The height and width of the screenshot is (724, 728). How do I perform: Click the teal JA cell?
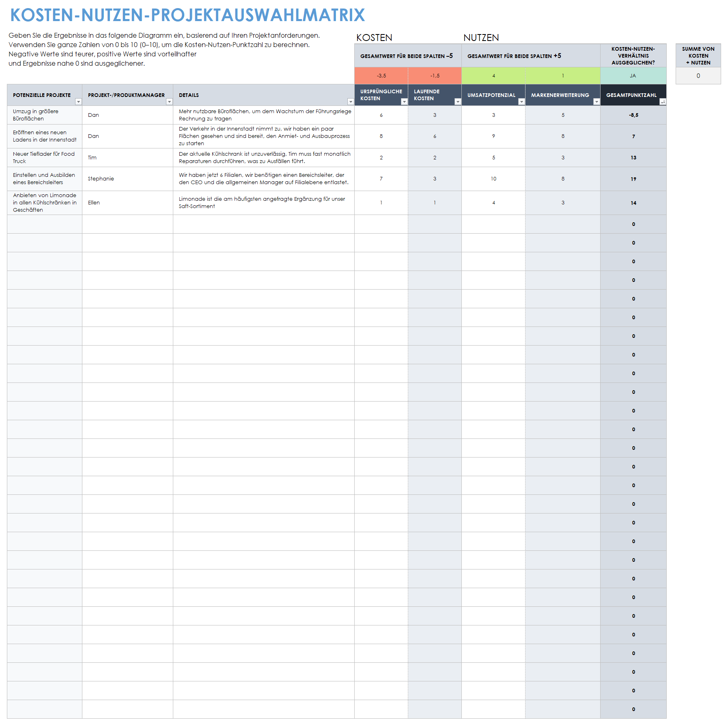tap(633, 76)
